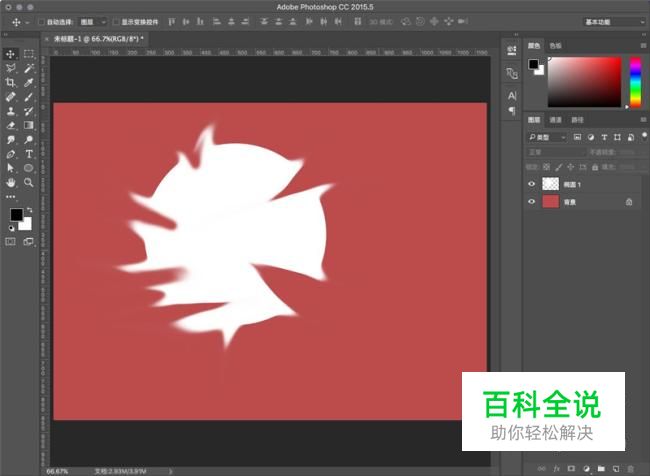Select the Zoom magnifier tool

coord(29,184)
